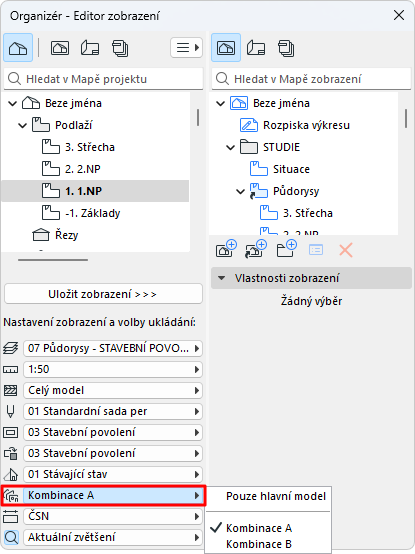Switch left pane to View Map icon
415x554 pixels.
coord(60,48)
